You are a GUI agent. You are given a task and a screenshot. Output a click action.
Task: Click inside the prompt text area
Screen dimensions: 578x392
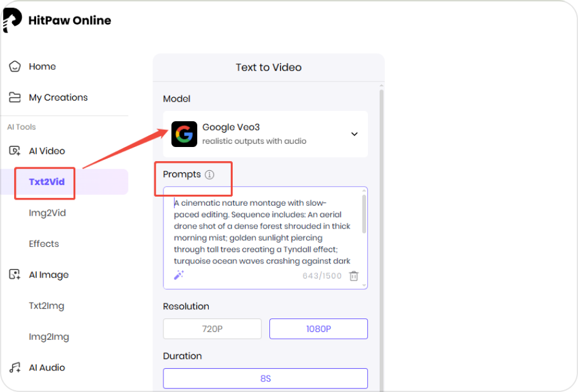click(263, 233)
